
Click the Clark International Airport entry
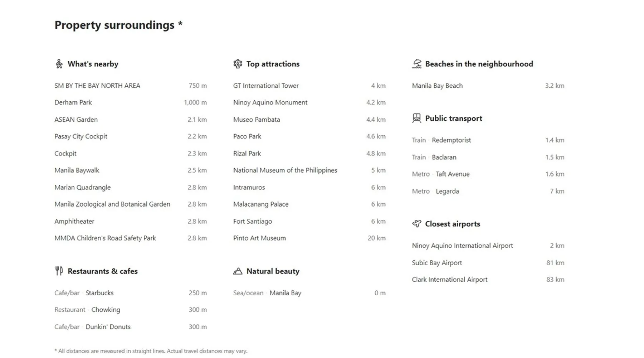point(449,280)
